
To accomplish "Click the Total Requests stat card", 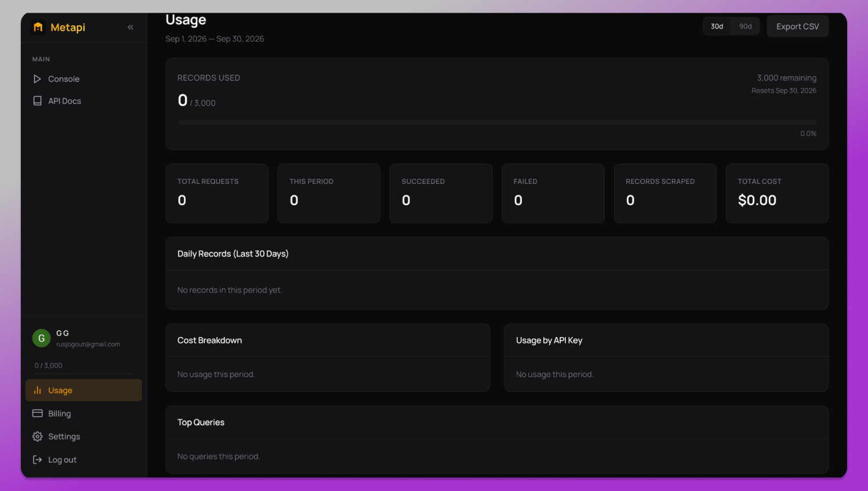I will (217, 193).
